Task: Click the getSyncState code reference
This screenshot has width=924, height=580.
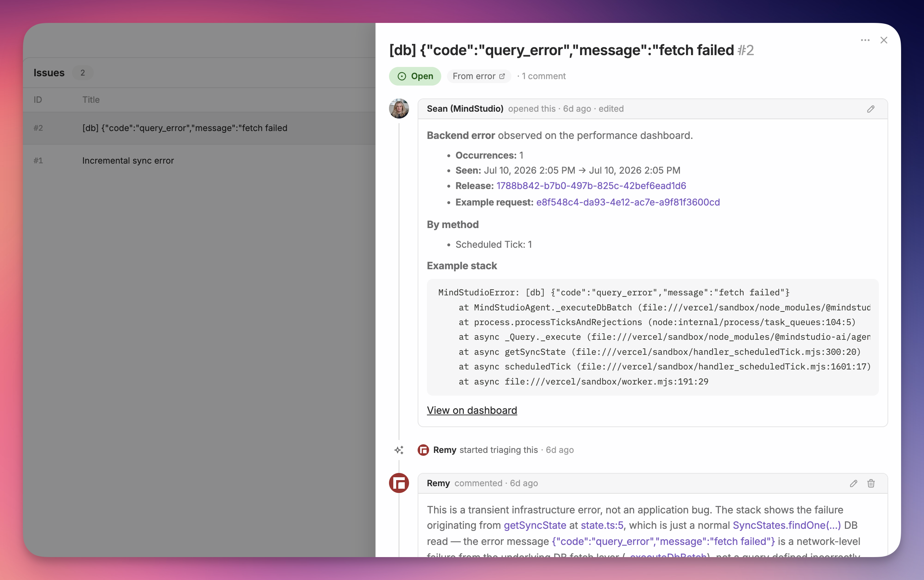Action: point(535,526)
